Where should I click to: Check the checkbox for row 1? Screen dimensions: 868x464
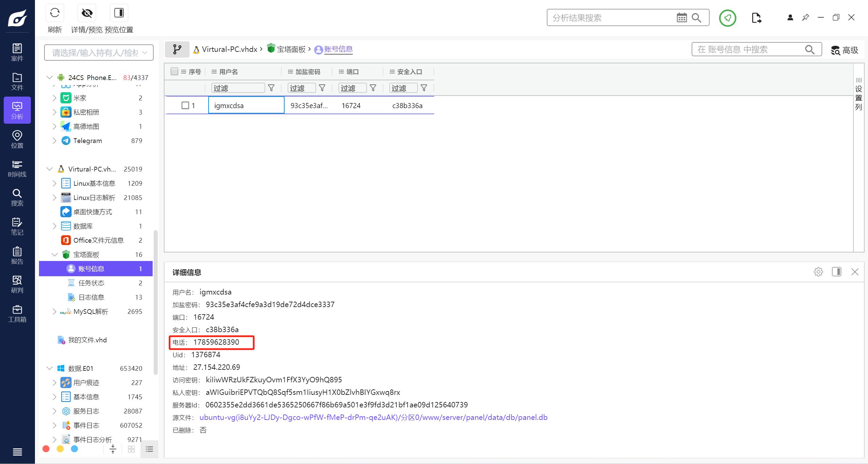pos(185,105)
